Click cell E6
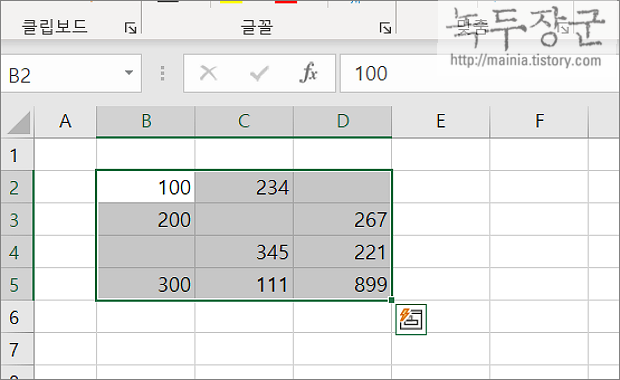Viewport: 620px width, 380px height. point(441,317)
